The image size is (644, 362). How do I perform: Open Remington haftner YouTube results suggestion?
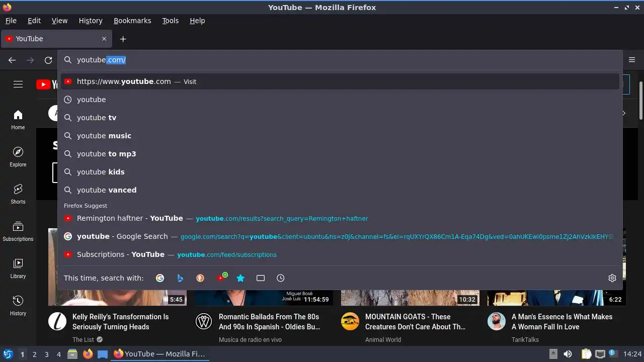pos(340,218)
